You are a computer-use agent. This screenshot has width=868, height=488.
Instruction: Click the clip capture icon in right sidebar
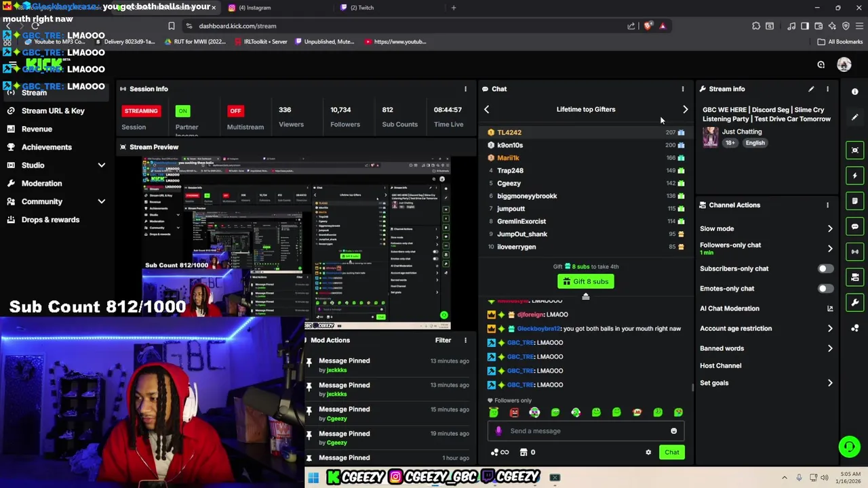855,150
